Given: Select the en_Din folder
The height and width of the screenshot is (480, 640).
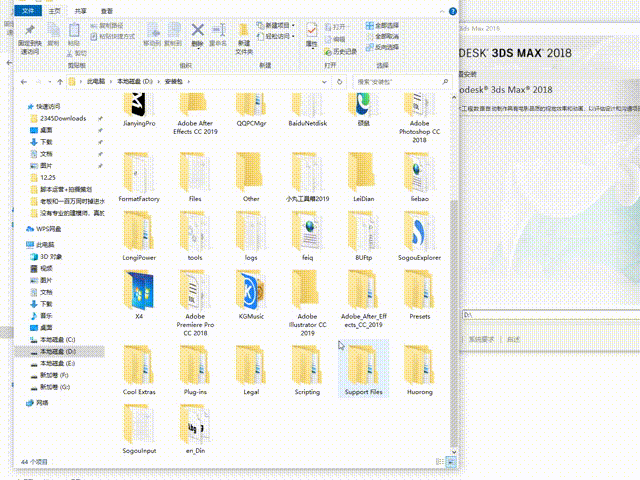Looking at the screenshot, I should pyautogui.click(x=195, y=429).
